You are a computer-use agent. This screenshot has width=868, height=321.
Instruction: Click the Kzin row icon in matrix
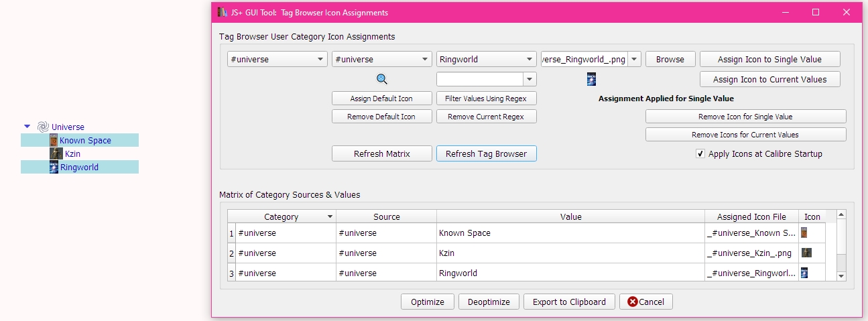coord(806,253)
